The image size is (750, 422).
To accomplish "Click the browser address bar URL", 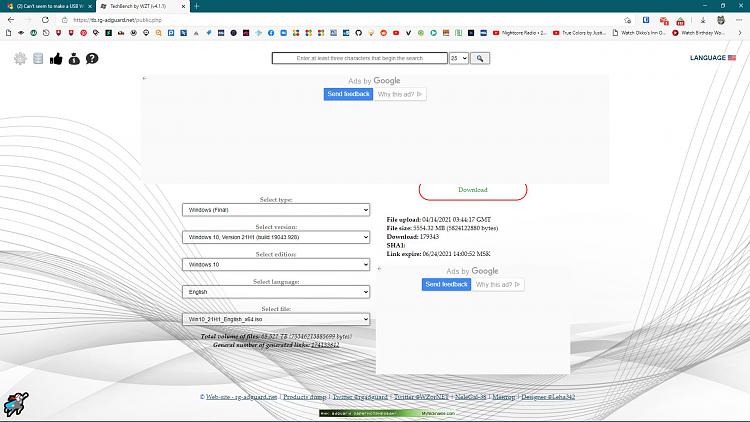I will [x=118, y=20].
